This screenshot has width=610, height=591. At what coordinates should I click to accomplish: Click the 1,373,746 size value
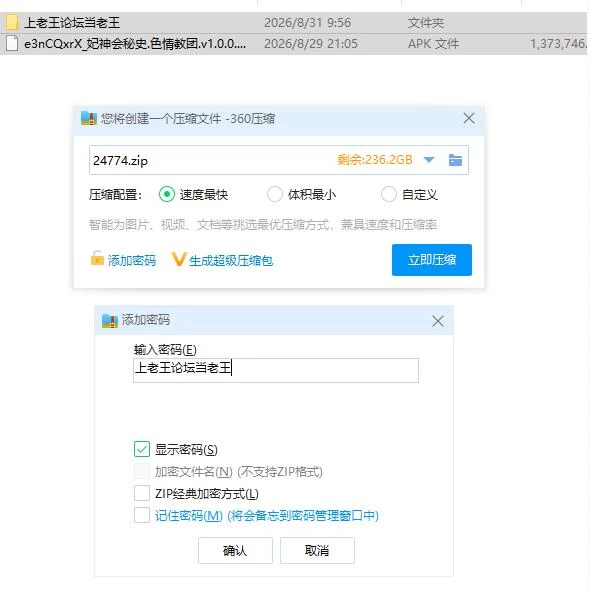point(558,44)
